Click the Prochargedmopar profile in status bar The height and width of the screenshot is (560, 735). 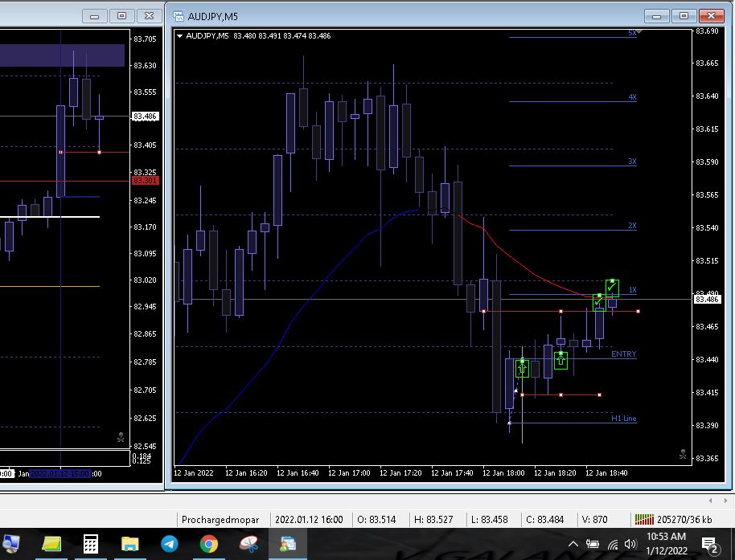click(220, 520)
